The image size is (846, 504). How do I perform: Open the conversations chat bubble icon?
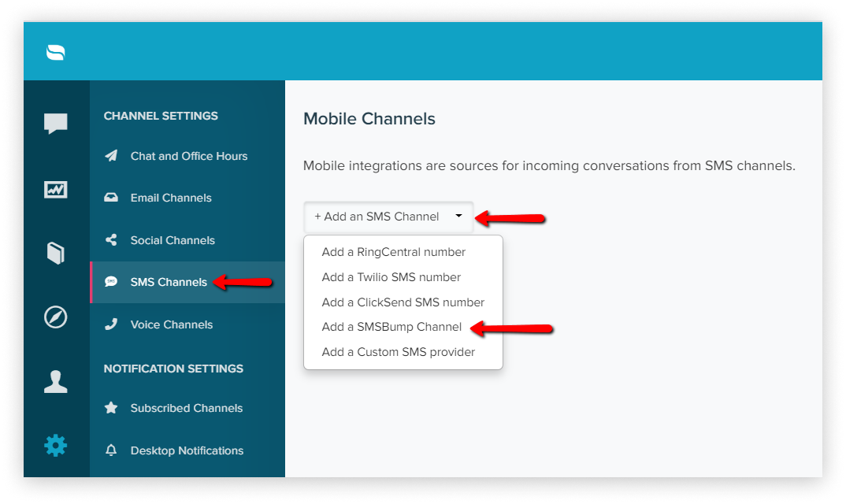pyautogui.click(x=56, y=124)
